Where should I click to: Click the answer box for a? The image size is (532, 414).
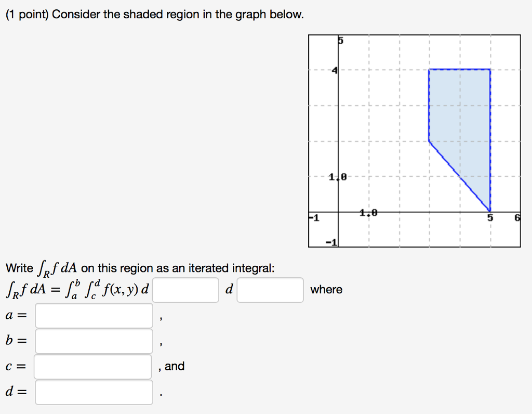tap(94, 315)
